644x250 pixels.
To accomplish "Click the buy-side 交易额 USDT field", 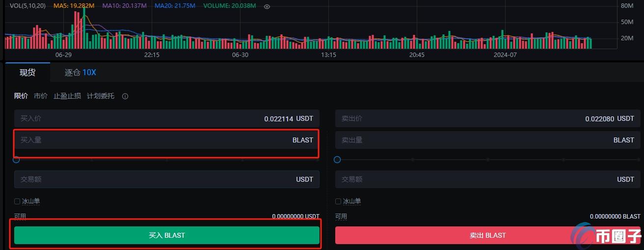I will coord(167,179).
